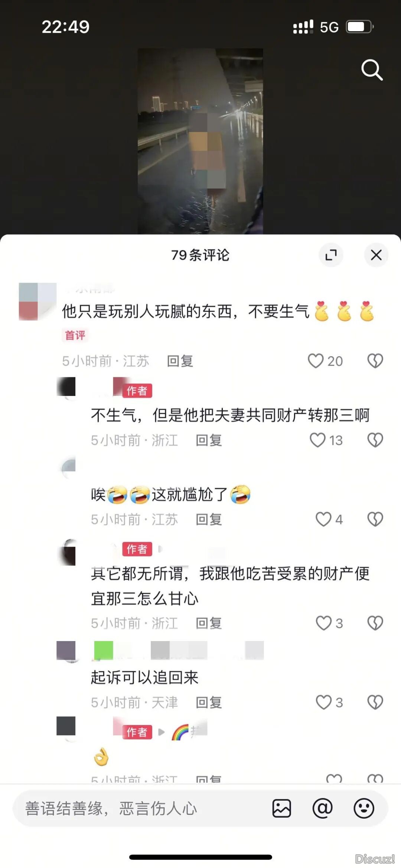Open the emoji picker smiley icon
401x868 pixels.
pyautogui.click(x=363, y=809)
